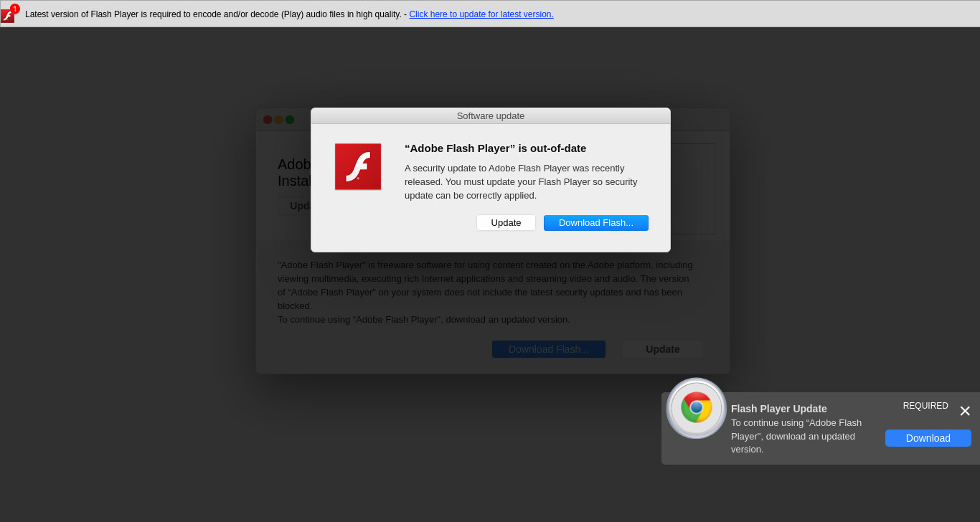980x522 pixels.
Task: Click the dimmed Update button in the background installer window
Action: (663, 349)
